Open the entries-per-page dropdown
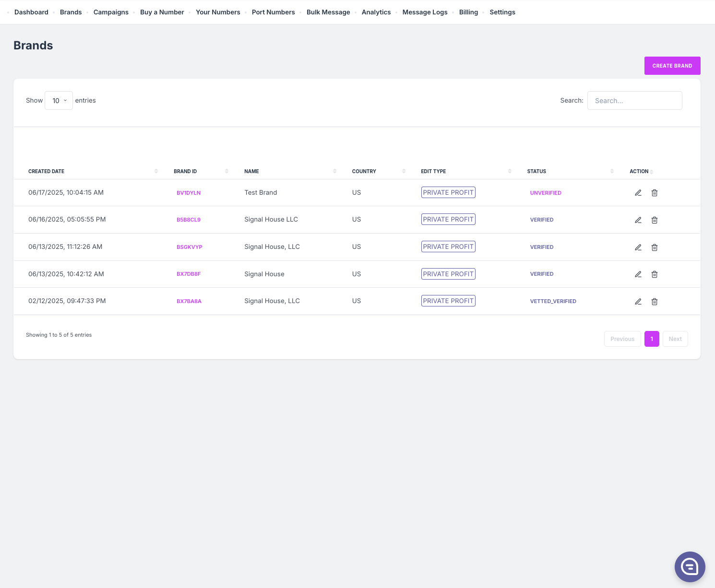 tap(59, 101)
